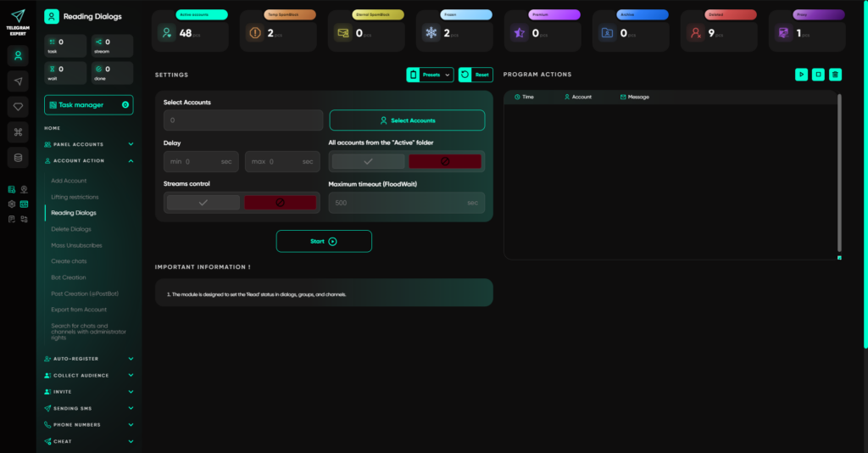The image size is (868, 453).
Task: Open the diamond icon in left rail
Action: point(19,107)
